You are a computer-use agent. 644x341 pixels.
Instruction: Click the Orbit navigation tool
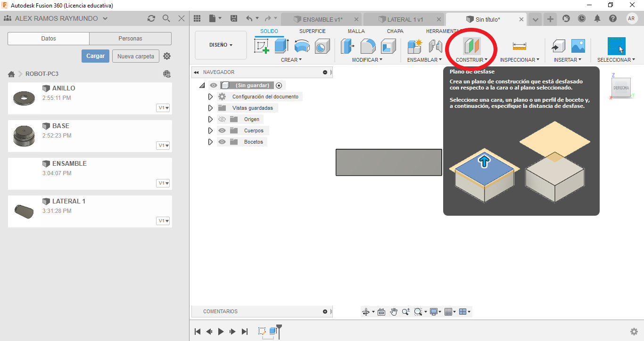click(365, 312)
